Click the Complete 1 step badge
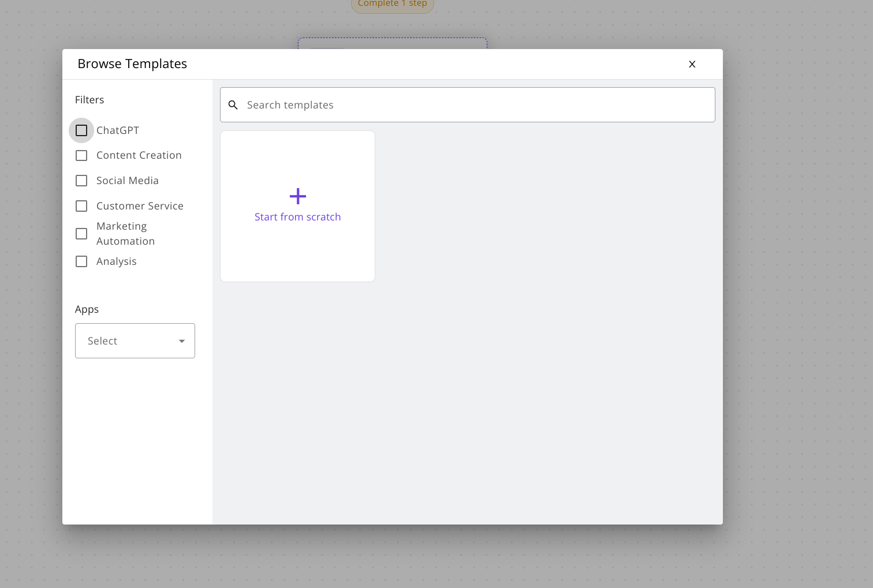This screenshot has width=873, height=588. click(x=392, y=5)
